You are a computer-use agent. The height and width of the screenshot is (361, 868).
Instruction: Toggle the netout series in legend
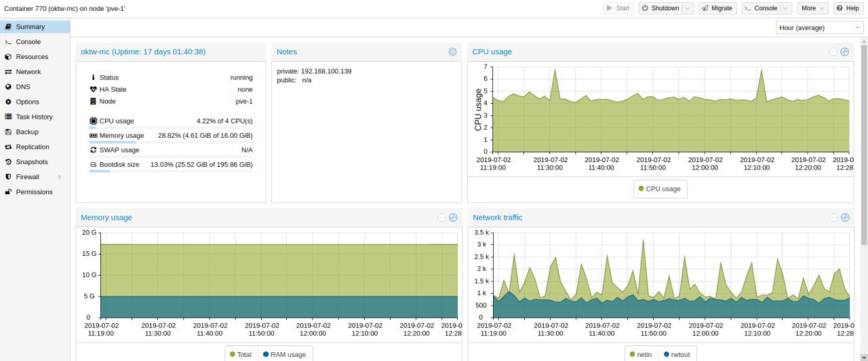pyautogui.click(x=676, y=354)
